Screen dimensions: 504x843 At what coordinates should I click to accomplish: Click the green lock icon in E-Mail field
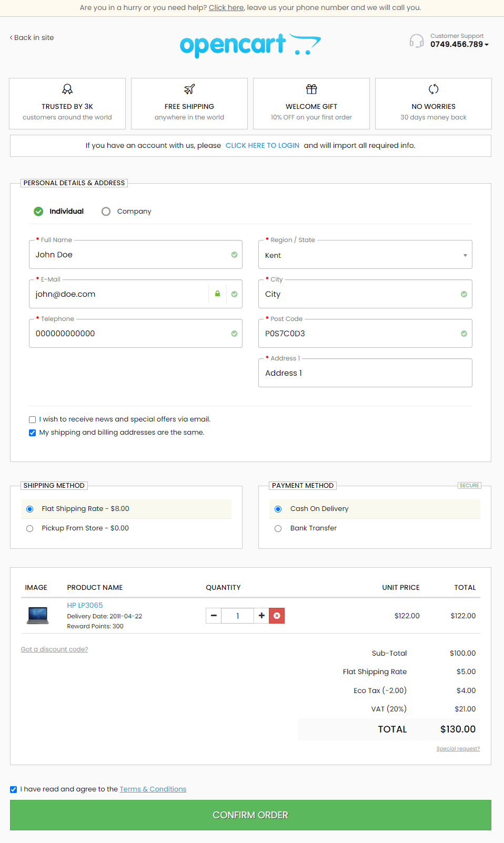(217, 294)
